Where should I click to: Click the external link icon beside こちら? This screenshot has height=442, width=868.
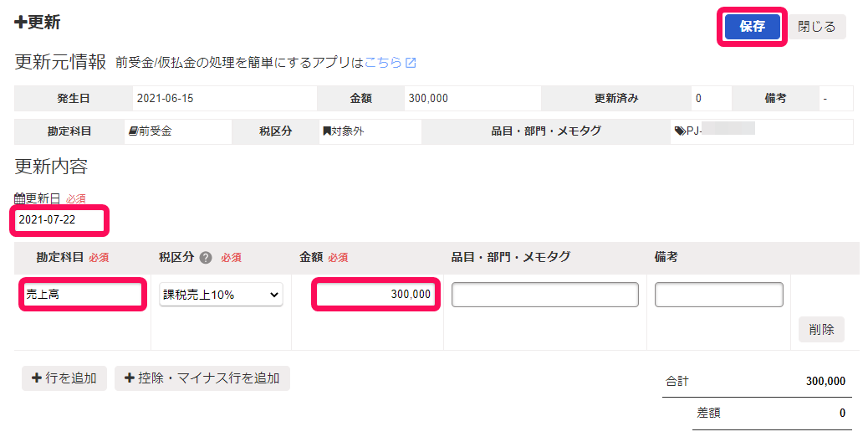pos(411,63)
